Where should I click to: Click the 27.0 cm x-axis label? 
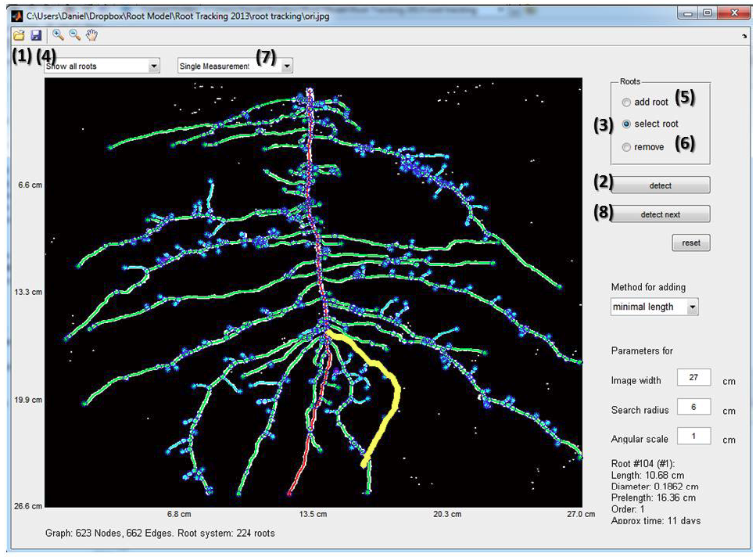pos(581,514)
